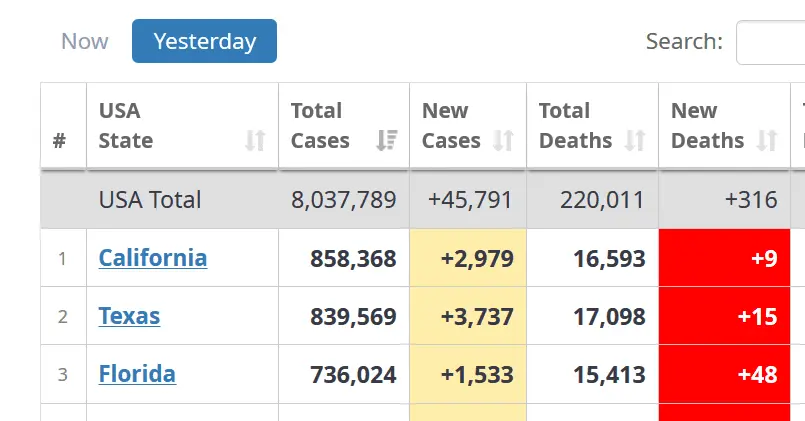The width and height of the screenshot is (805, 421).
Task: Click the Search input field
Action: [770, 42]
